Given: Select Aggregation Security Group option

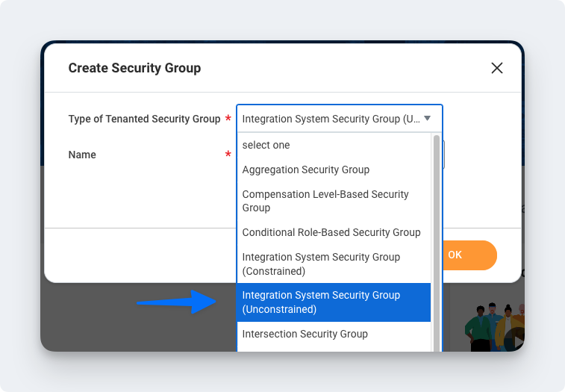Looking at the screenshot, I should [306, 169].
